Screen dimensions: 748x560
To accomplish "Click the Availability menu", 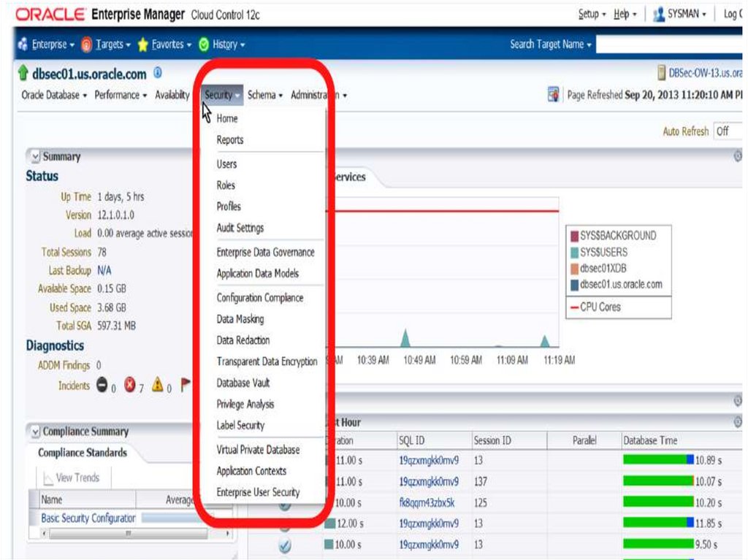I will click(x=172, y=95).
